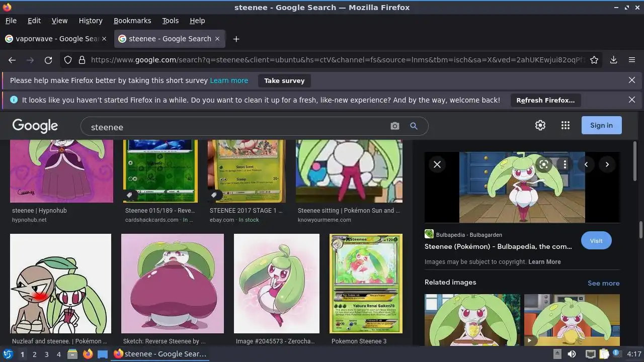This screenshot has height=362, width=644.
Task: Click the show desktop icon in the taskbar
Action: [x=103, y=354]
